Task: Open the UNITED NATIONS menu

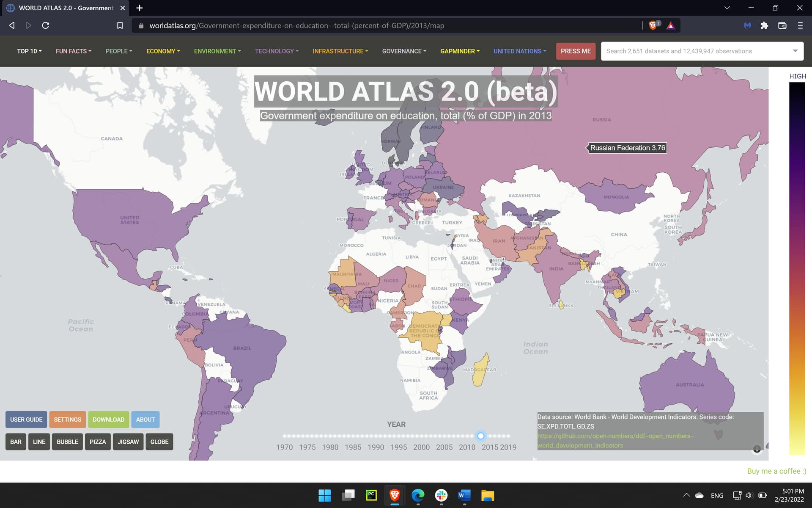Action: 519,51
